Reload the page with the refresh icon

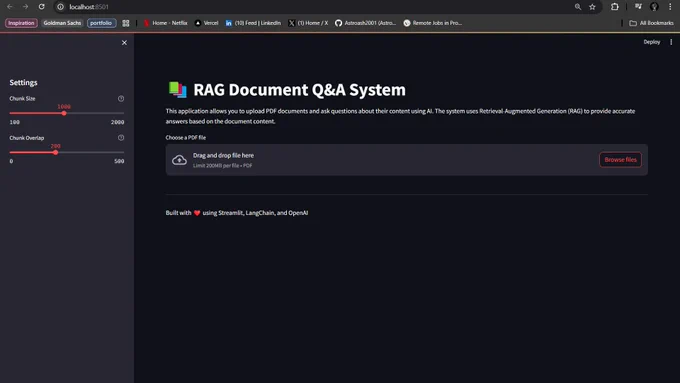coord(42,7)
